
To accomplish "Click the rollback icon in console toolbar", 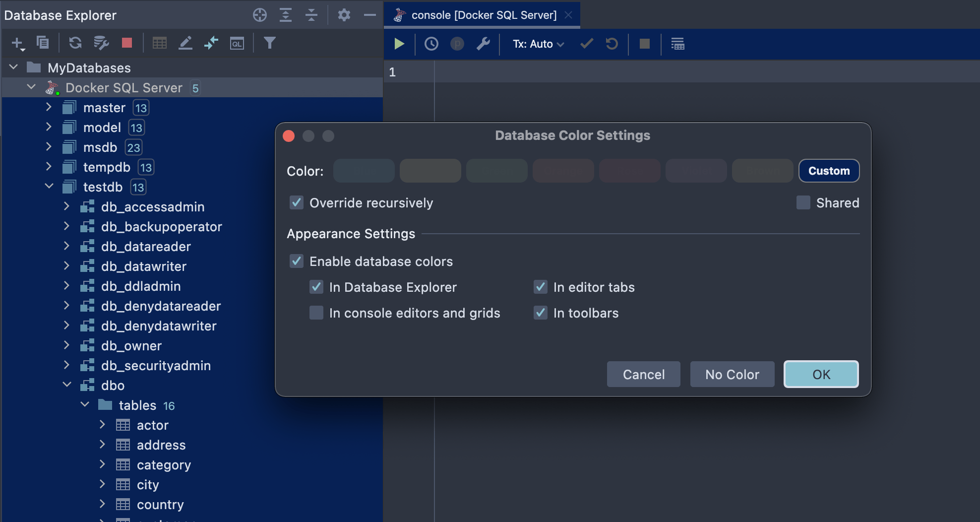I will pos(612,44).
